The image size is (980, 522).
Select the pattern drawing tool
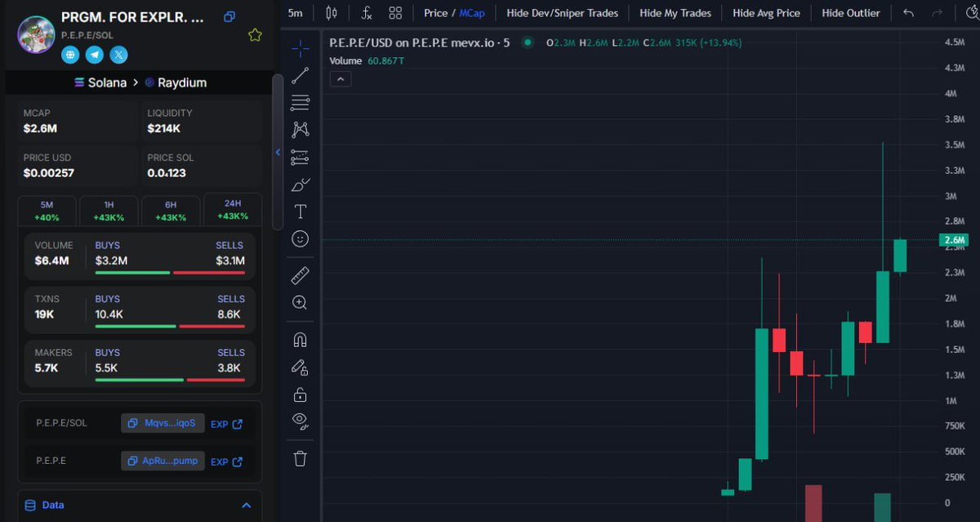point(301,130)
